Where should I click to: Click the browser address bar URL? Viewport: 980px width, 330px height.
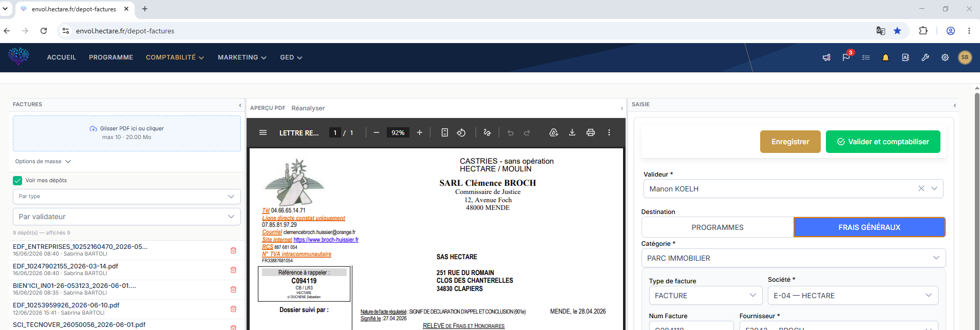pyautogui.click(x=125, y=31)
